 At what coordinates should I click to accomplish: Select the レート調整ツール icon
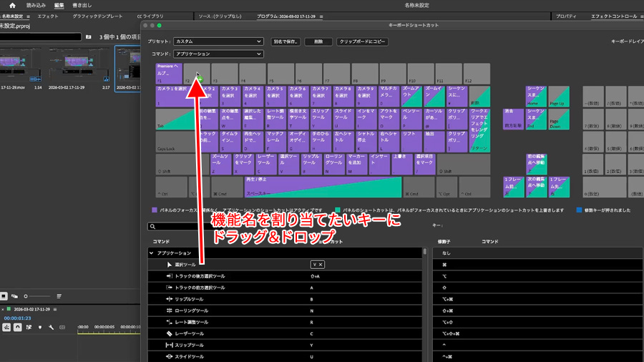pos(169,322)
